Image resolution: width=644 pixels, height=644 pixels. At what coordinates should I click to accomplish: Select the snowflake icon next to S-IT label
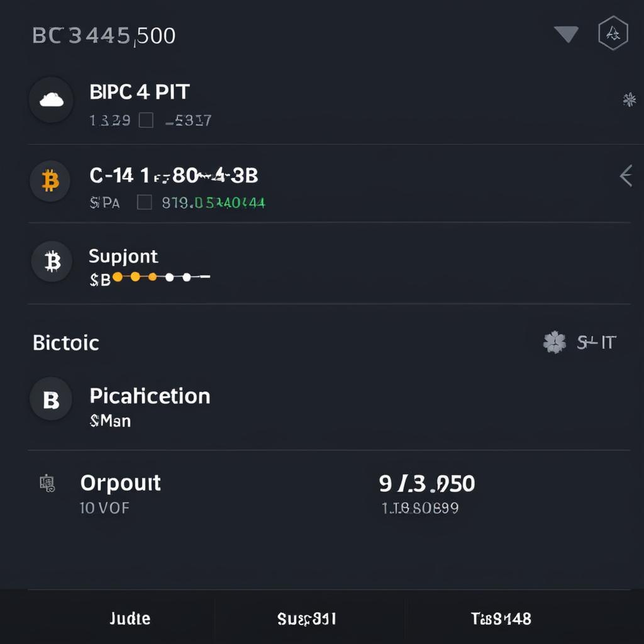[x=554, y=341]
